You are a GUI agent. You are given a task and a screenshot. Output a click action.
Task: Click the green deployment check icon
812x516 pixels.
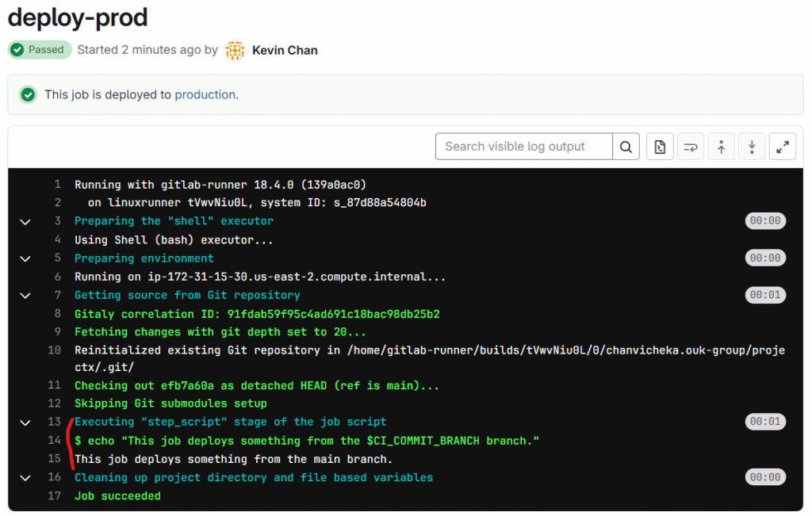click(x=29, y=95)
